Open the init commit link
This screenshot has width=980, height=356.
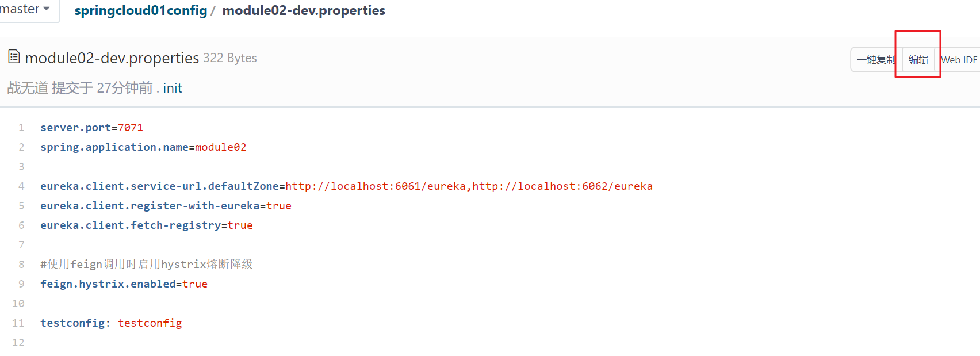[x=173, y=88]
